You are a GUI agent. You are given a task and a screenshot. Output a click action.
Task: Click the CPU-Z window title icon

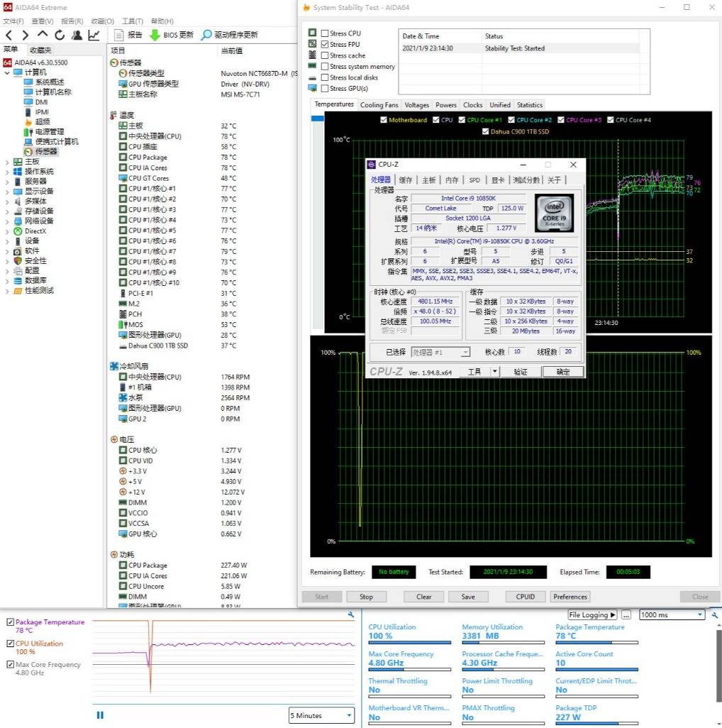371,165
